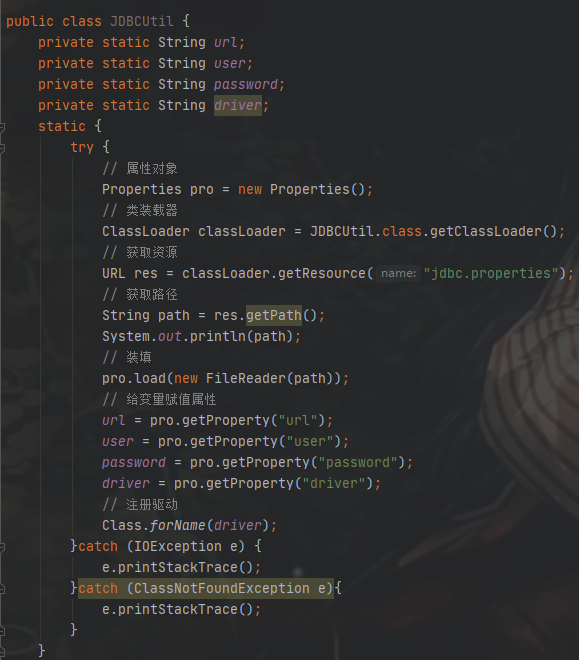
Task: Fold the catch ClassNotFoundException block in gutter
Action: coord(2,588)
